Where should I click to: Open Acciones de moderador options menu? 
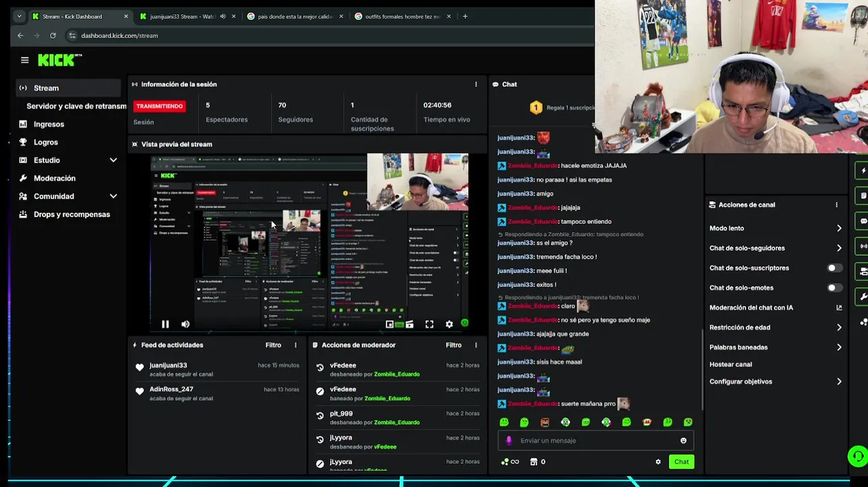[476, 345]
